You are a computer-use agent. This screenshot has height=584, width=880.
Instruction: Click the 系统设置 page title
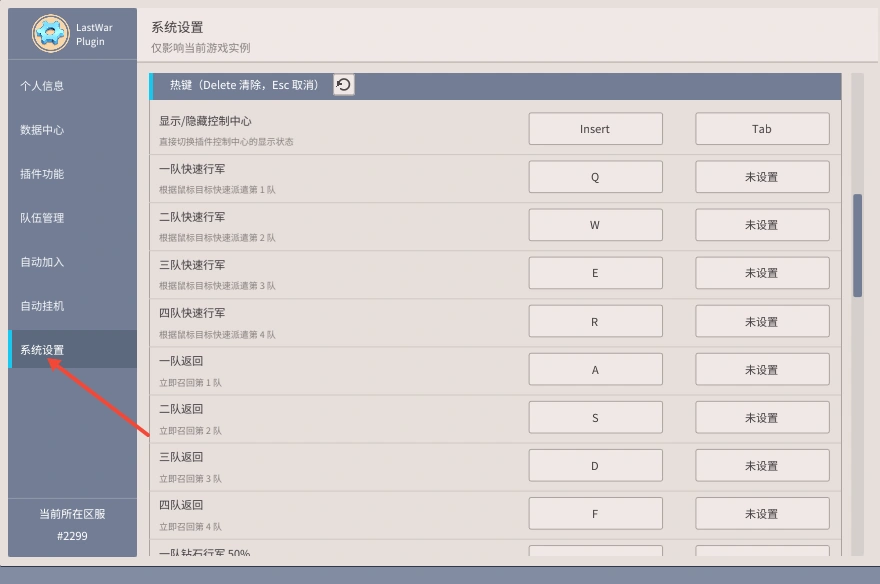(177, 27)
